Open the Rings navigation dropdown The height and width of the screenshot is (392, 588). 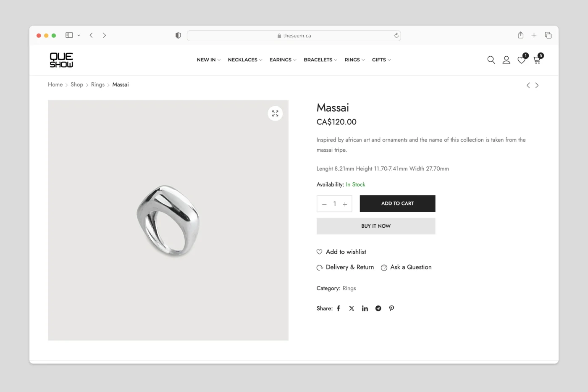pos(354,60)
